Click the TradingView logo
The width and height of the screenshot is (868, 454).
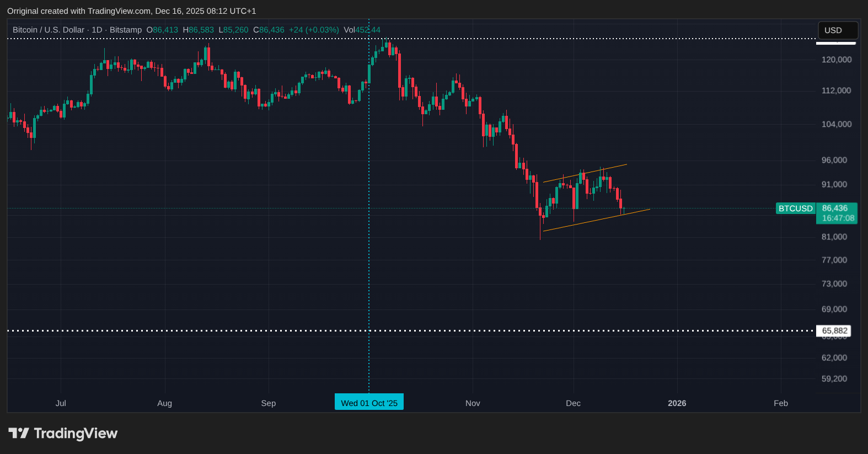[x=63, y=434]
